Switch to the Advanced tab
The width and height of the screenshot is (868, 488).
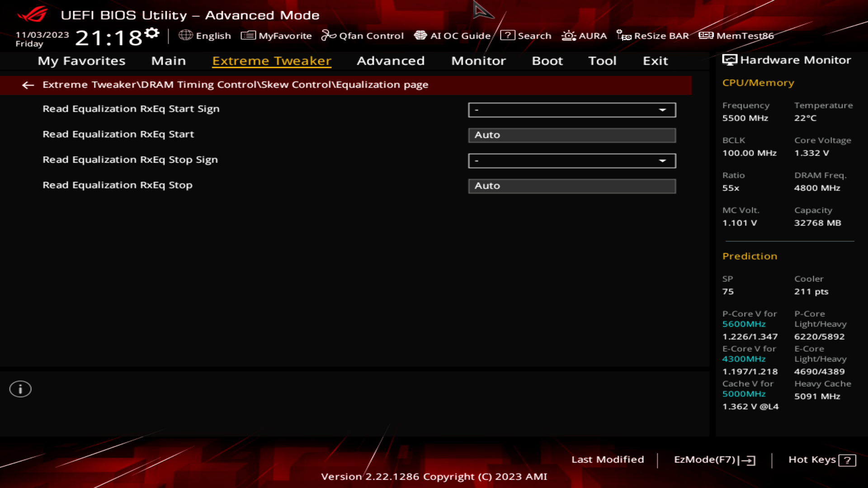pyautogui.click(x=391, y=61)
